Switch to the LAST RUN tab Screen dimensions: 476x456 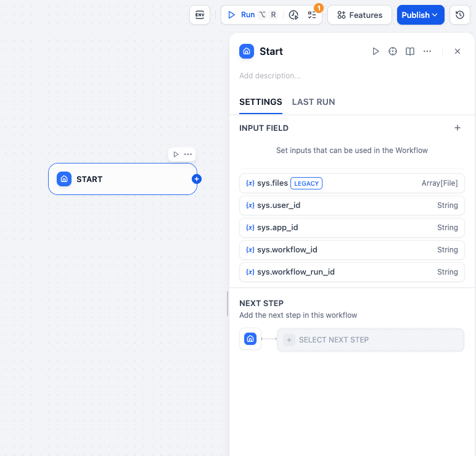pyautogui.click(x=313, y=102)
